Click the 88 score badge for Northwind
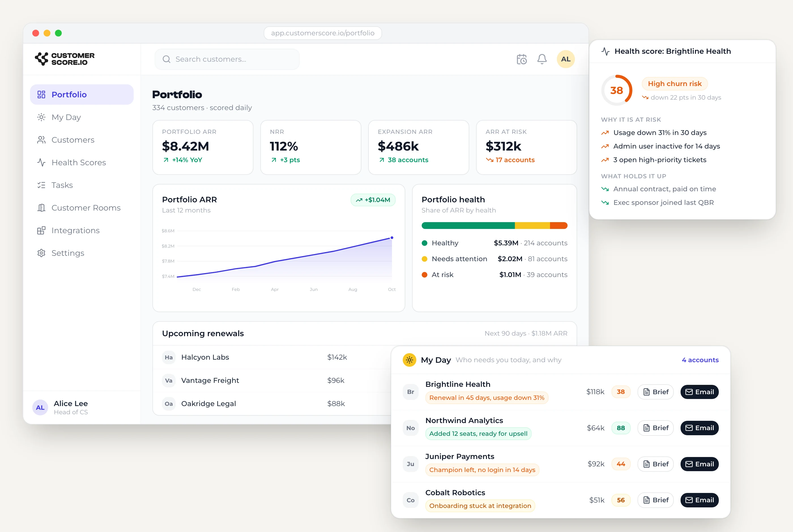Viewport: 793px width, 532px height. pos(621,428)
